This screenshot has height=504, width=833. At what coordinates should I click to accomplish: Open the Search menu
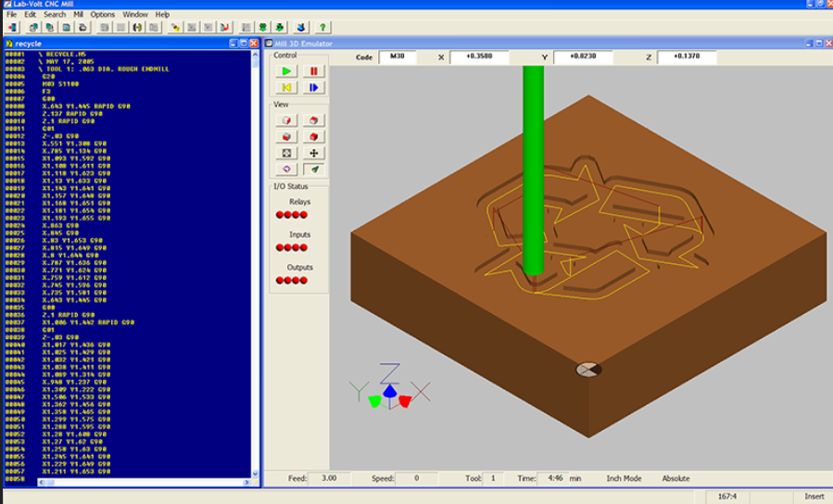click(x=55, y=14)
